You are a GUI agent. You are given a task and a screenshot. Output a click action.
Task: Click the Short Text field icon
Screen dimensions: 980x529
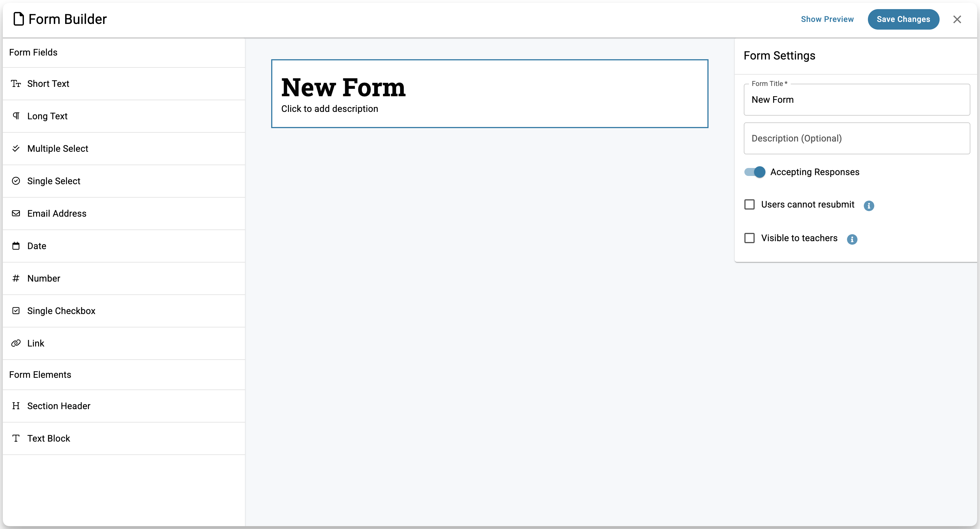16,84
